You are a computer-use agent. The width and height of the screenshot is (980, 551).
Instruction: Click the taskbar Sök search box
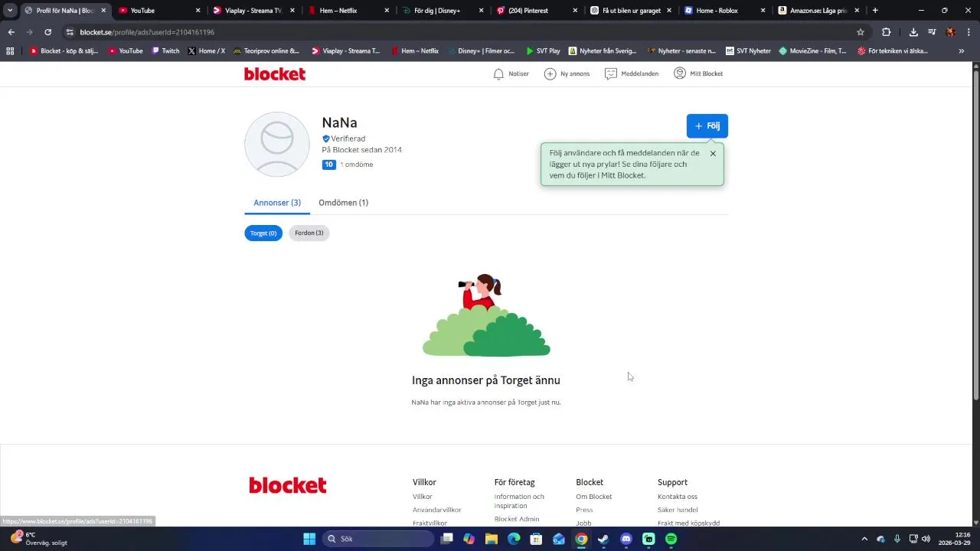click(378, 539)
